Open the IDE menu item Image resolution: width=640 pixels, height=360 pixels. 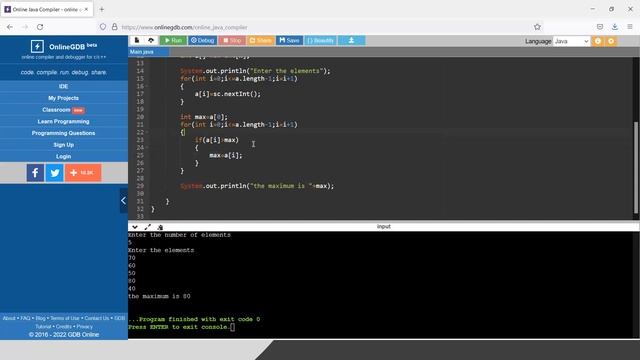tap(64, 87)
